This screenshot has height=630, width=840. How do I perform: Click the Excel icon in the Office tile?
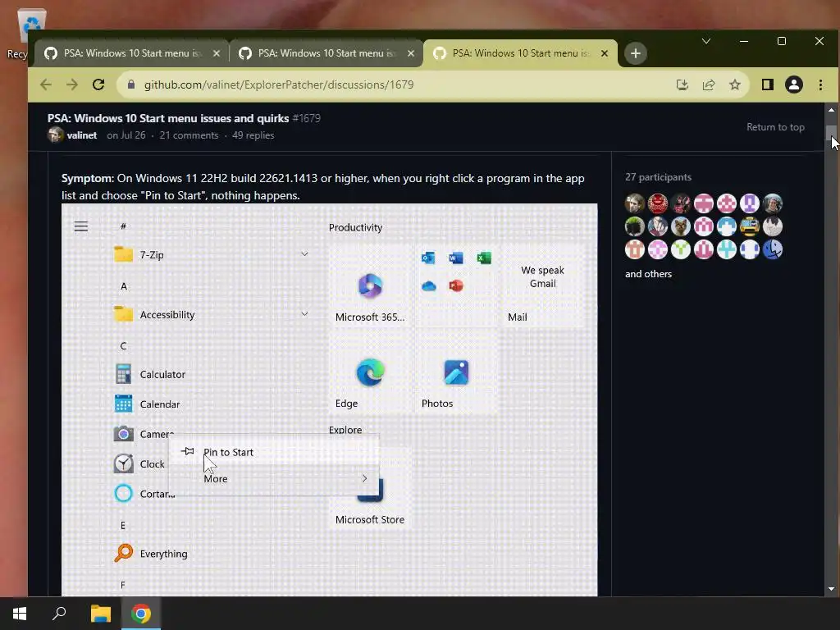coord(484,258)
